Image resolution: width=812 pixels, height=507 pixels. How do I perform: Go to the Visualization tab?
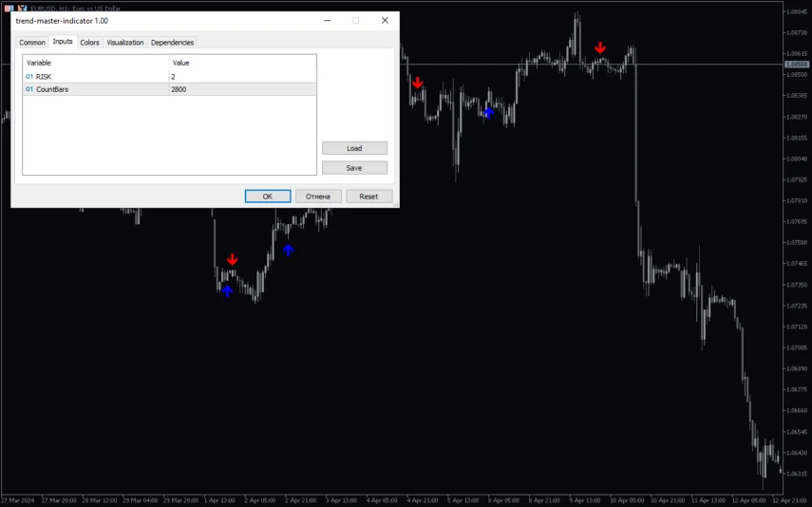(x=125, y=43)
